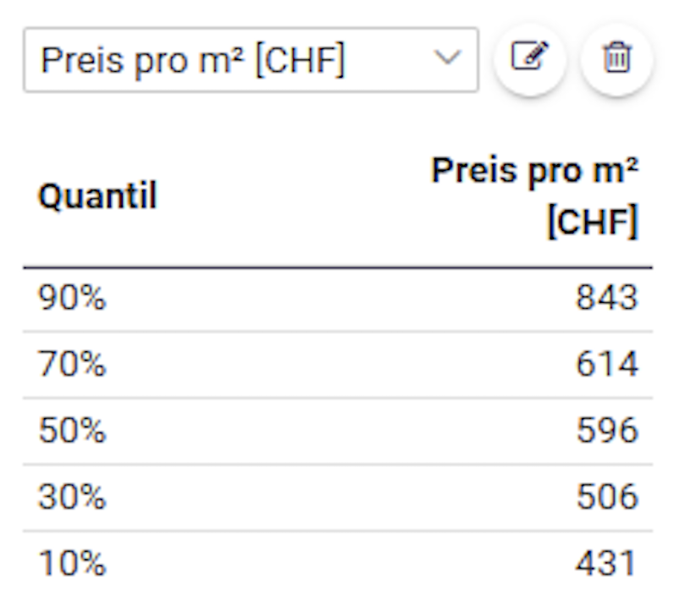674x616 pixels.
Task: Click the dark divider line under the headers
Action: point(338,267)
